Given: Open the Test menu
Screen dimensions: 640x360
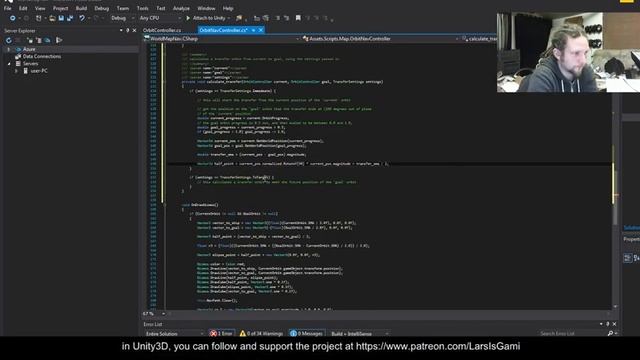Looking at the screenshot, I should [x=161, y=8].
